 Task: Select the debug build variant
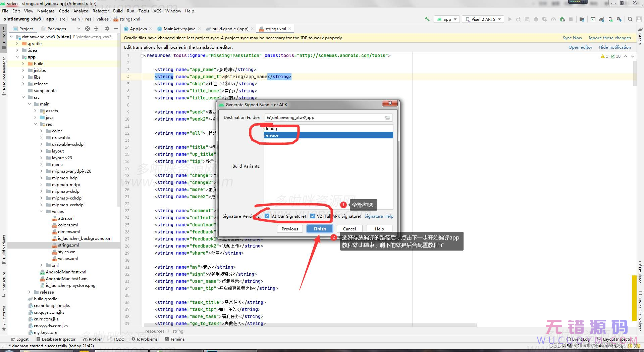pyautogui.click(x=271, y=129)
